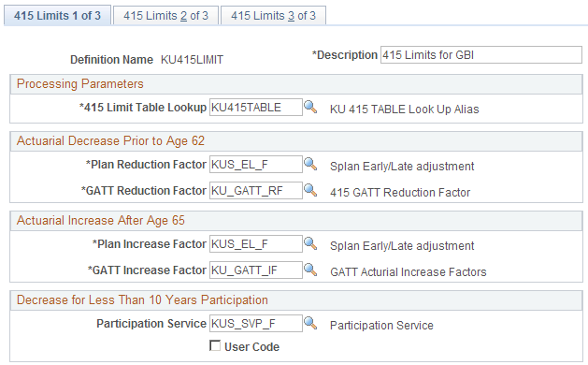Switch to 415 Limits 2 of 3 tab
Screen dimensions: 588x365
(165, 15)
